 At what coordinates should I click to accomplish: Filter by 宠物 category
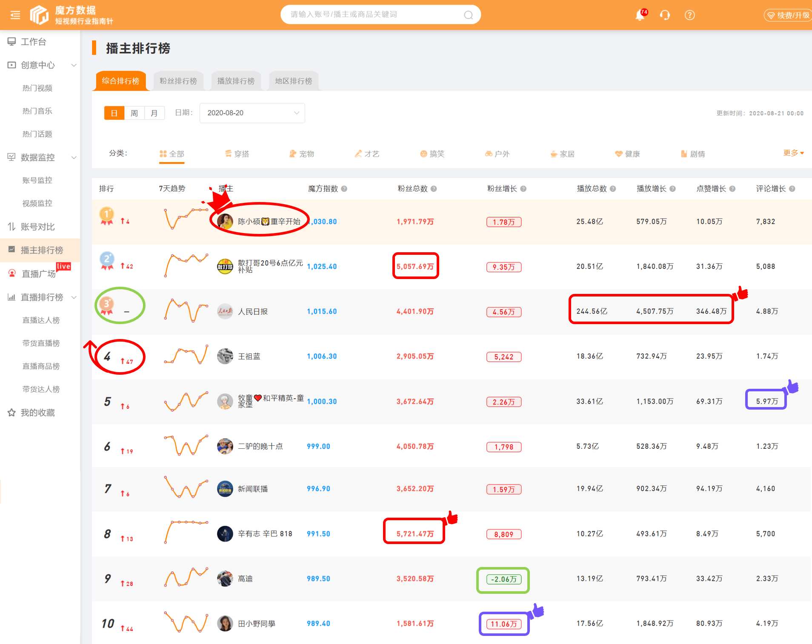click(302, 154)
